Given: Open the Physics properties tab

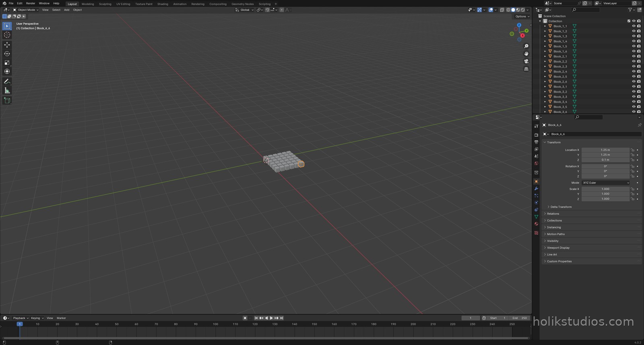Looking at the screenshot, I should coord(536,203).
